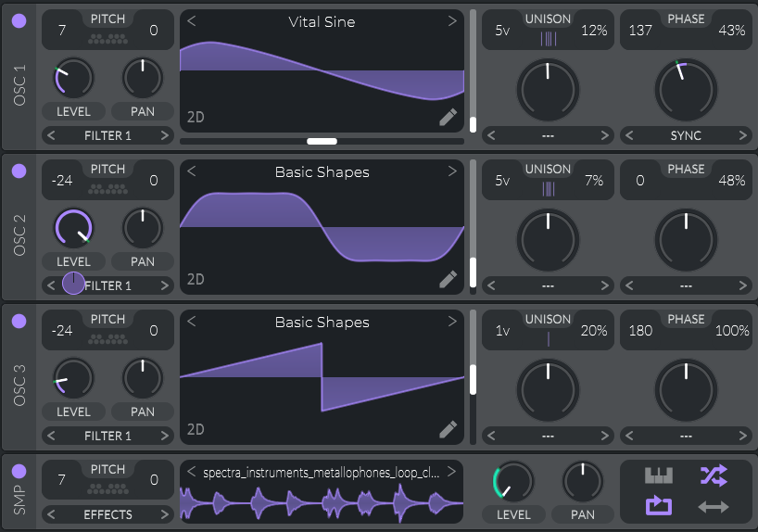
Task: Click OSC 1 distortion amount large knob
Action: click(686, 90)
